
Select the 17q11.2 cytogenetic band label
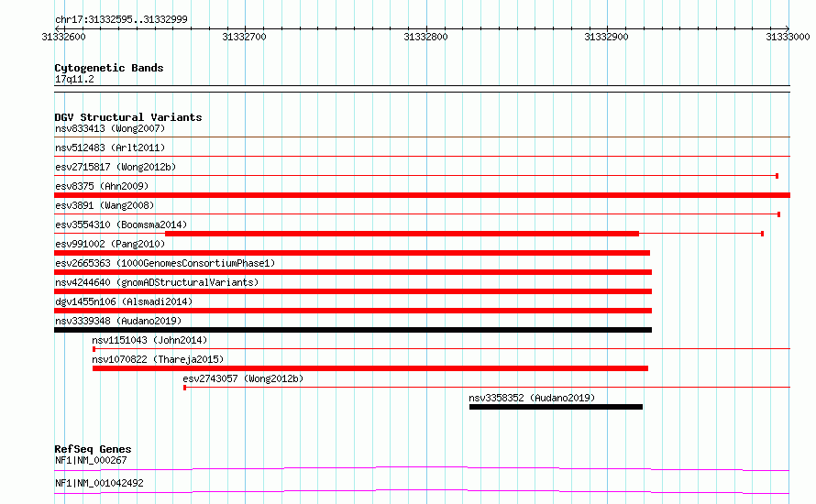[x=74, y=79]
